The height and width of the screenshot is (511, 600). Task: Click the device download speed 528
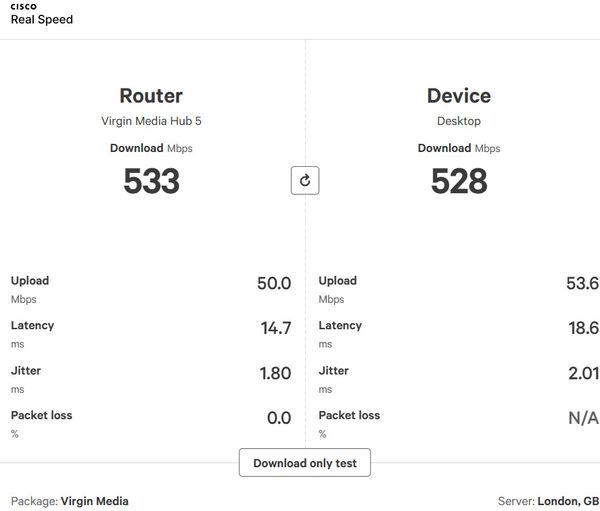pyautogui.click(x=459, y=181)
